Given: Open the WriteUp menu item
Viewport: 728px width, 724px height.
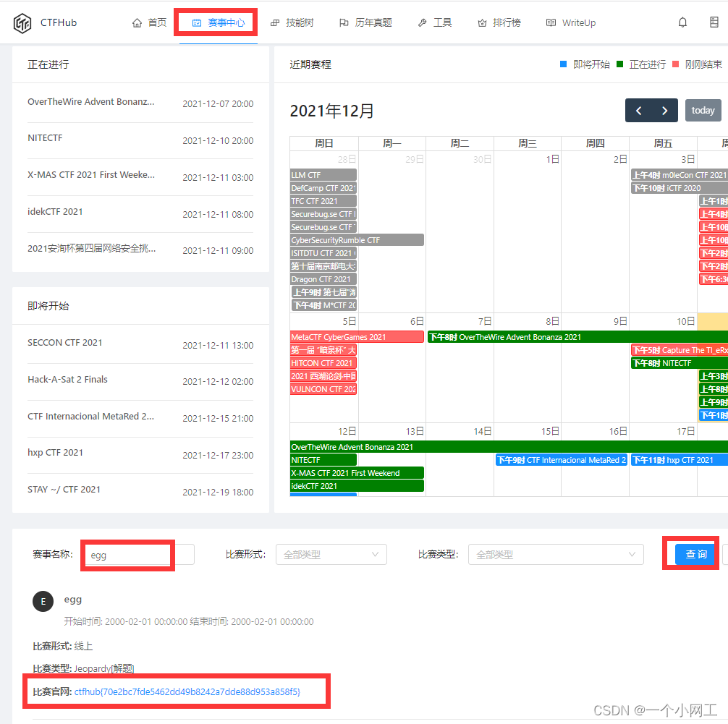Looking at the screenshot, I should click(571, 22).
